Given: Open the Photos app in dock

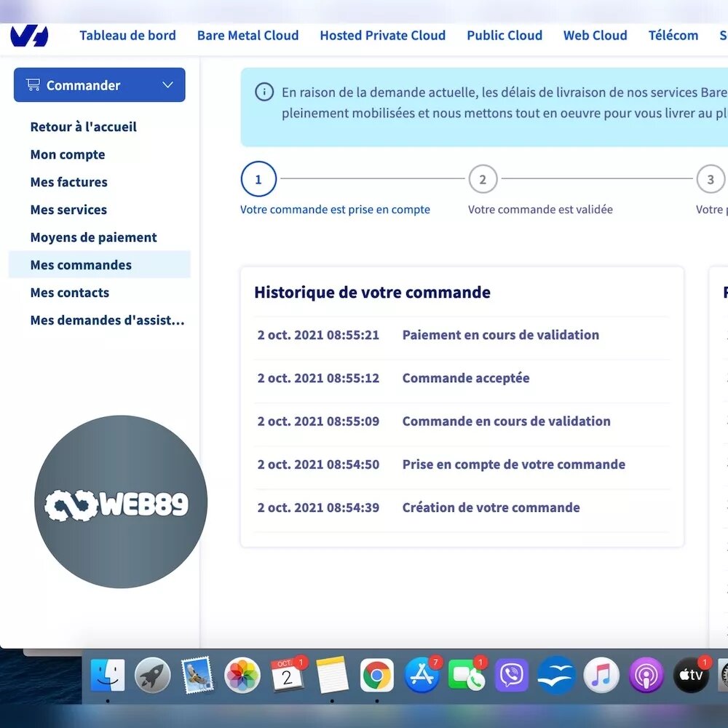Looking at the screenshot, I should (x=242, y=676).
